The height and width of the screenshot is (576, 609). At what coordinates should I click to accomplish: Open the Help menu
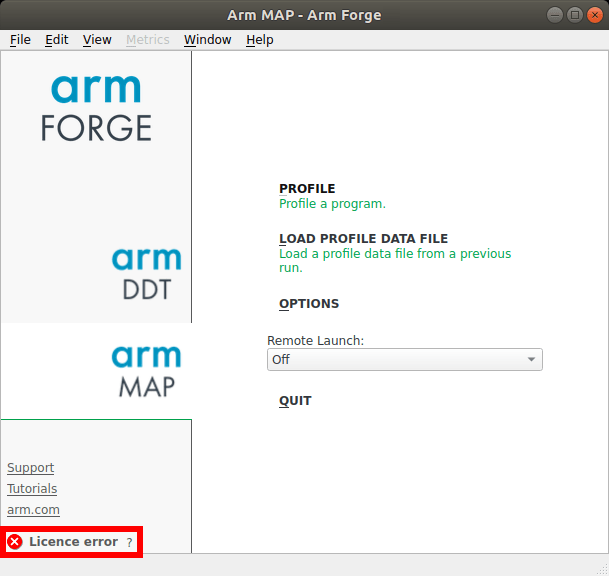259,40
